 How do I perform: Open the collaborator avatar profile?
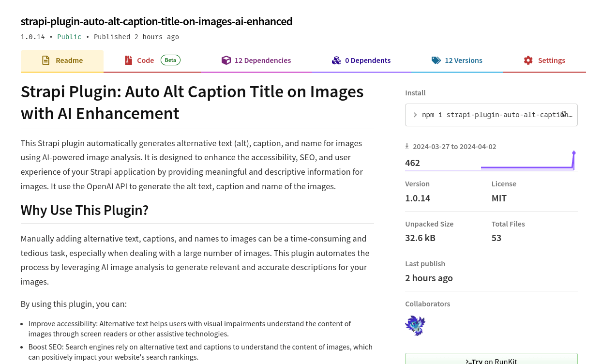(x=415, y=325)
